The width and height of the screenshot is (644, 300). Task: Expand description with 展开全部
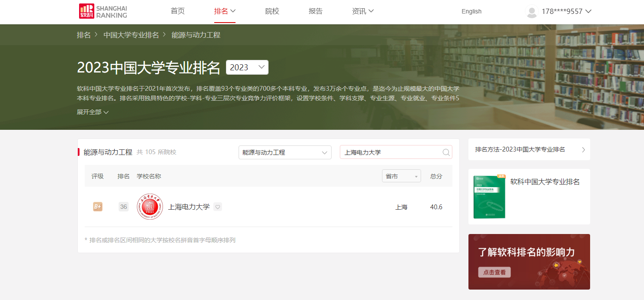pyautogui.click(x=93, y=112)
